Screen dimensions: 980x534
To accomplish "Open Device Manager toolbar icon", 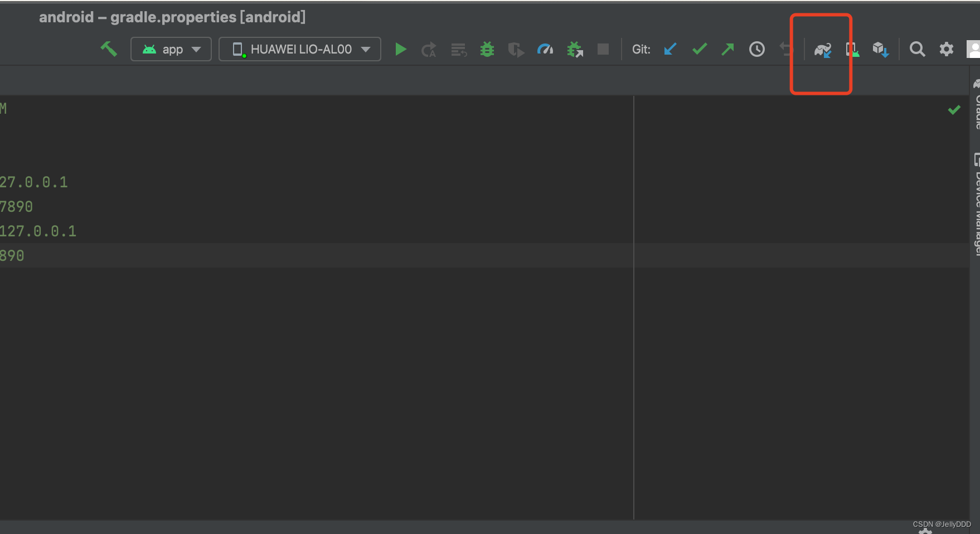I will 852,50.
